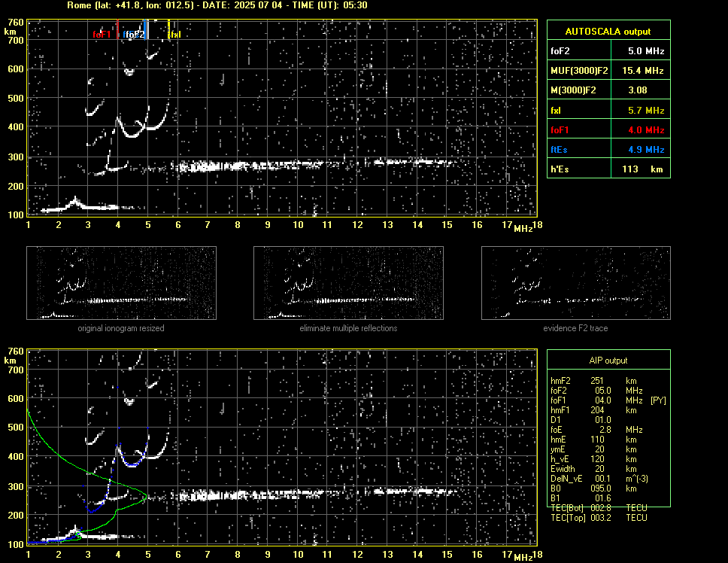Select the B0 095.0 km row
The image size is (728, 563).
tap(594, 488)
